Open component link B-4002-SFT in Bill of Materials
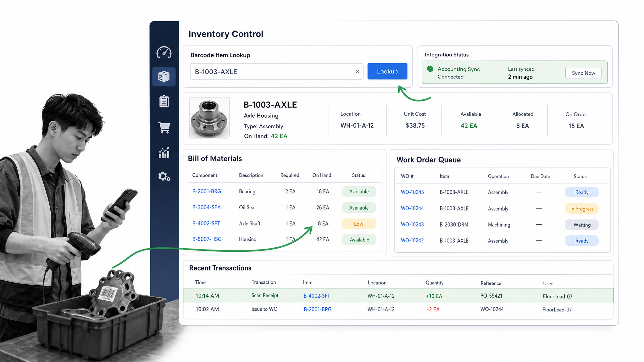The image size is (644, 362). 206,223
